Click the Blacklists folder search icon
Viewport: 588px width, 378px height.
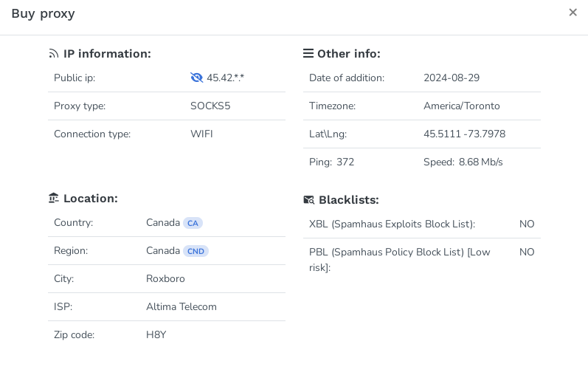click(309, 200)
